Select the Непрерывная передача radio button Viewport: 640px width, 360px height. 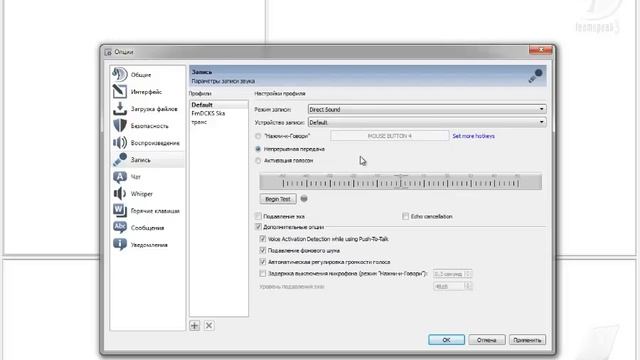[258, 149]
